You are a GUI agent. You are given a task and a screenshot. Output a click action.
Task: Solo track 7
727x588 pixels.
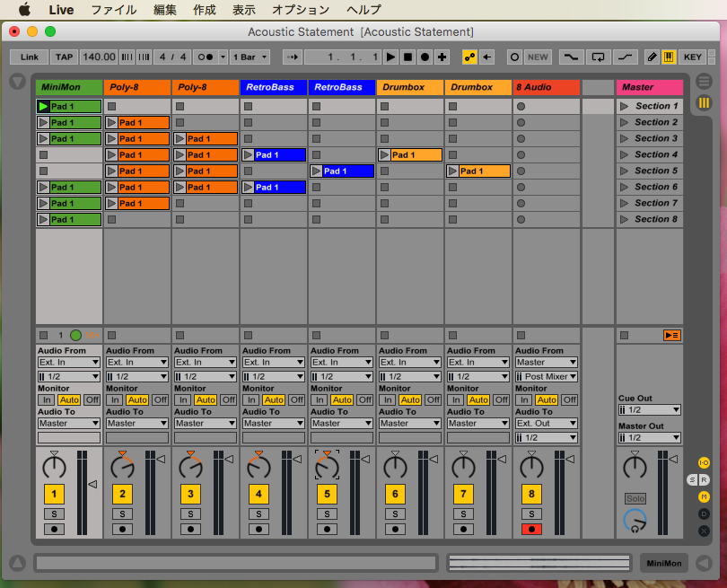click(463, 513)
